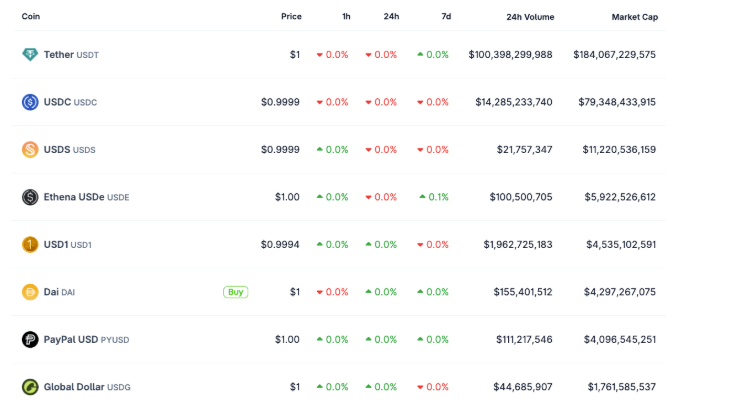This screenshot has height=412, width=731.
Task: Click the Tether coin logo icon
Action: (30, 54)
